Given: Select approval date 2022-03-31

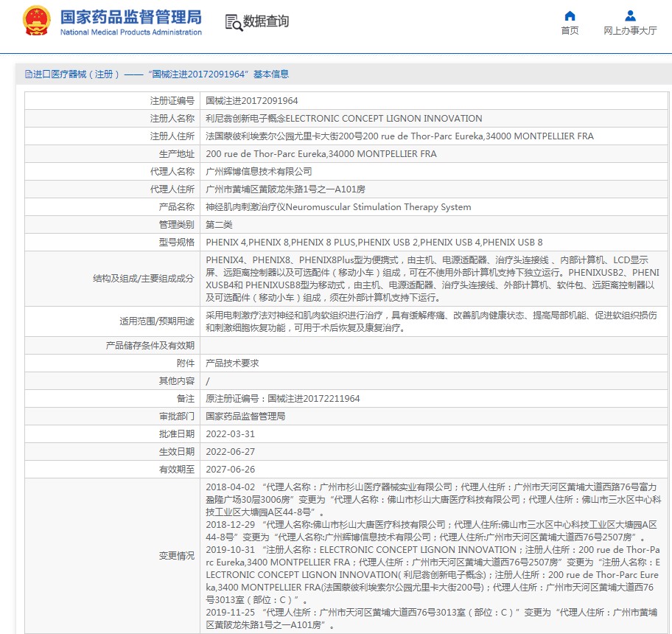Looking at the screenshot, I should 230,433.
